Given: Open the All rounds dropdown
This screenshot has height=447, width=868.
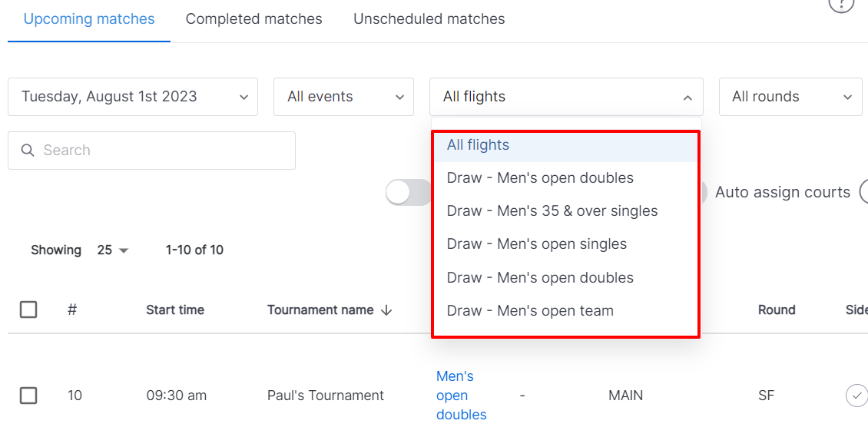Looking at the screenshot, I should (x=790, y=97).
